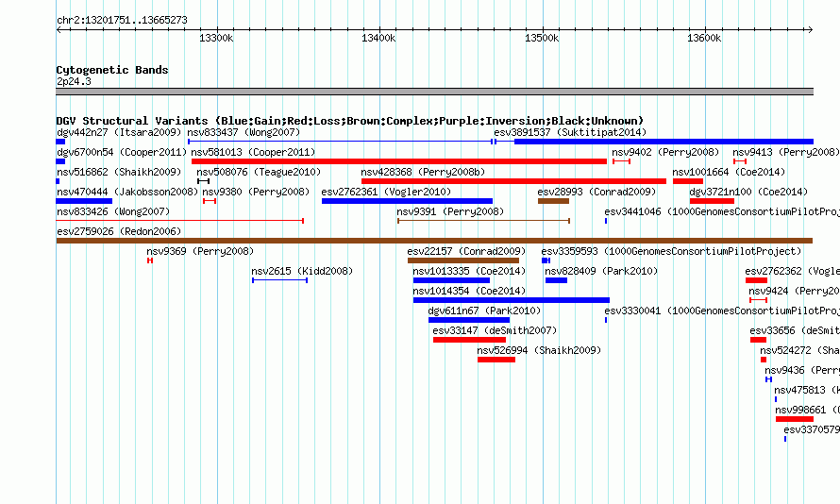Select the esv2759026 (Redon2006) brown complex bar
Image resolution: width=840 pixels, height=504 pixels.
point(434,241)
